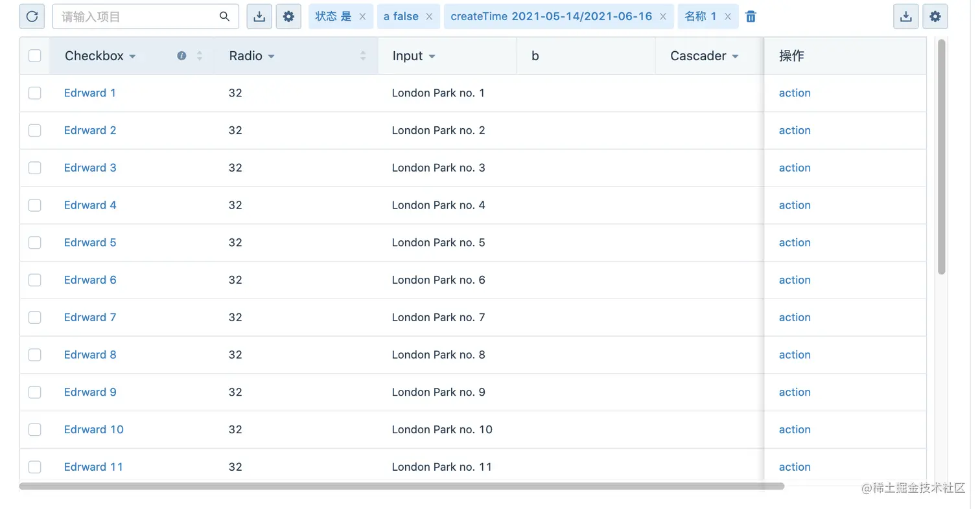Click the info icon in Checkbox header
This screenshot has width=980, height=509.
click(181, 56)
